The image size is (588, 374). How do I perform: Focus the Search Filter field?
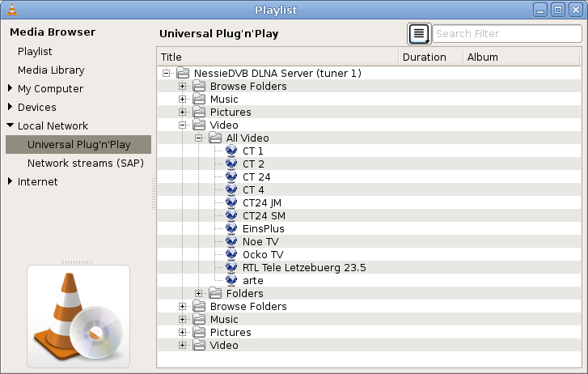(507, 34)
